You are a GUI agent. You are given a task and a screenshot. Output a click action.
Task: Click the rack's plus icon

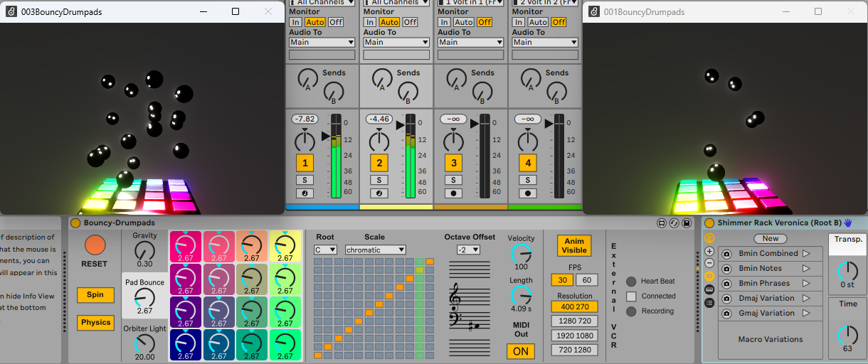709,252
